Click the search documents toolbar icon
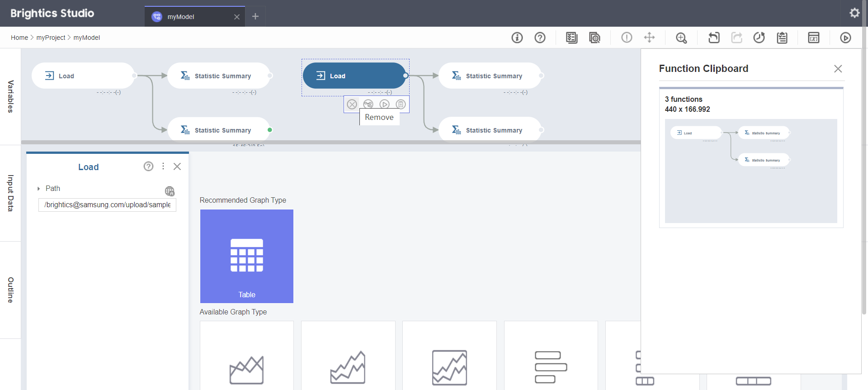Viewport: 868px width, 390px height. tap(595, 38)
